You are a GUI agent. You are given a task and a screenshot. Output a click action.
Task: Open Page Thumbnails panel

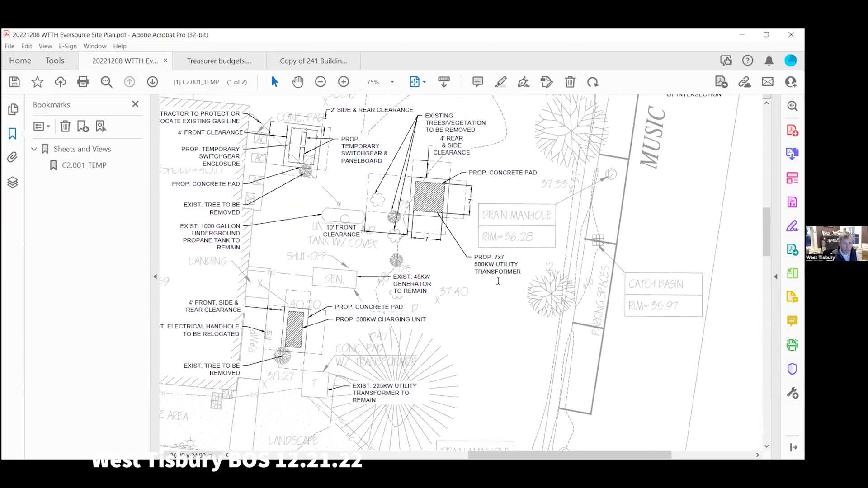(13, 109)
